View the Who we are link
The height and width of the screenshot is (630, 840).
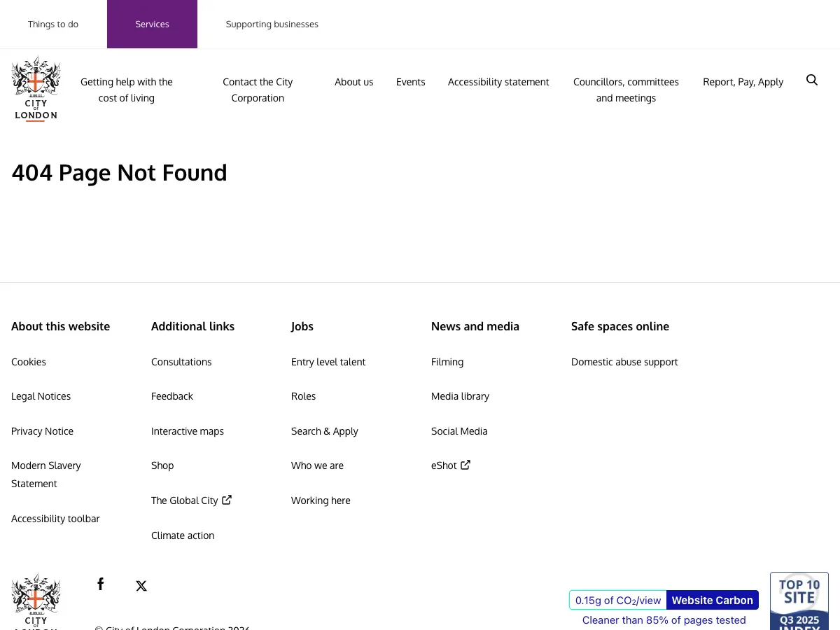317,465
